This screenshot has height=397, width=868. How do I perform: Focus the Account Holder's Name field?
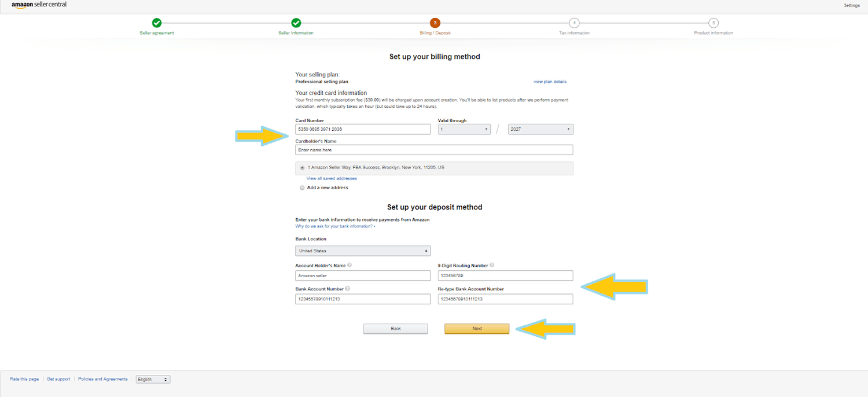click(x=363, y=275)
